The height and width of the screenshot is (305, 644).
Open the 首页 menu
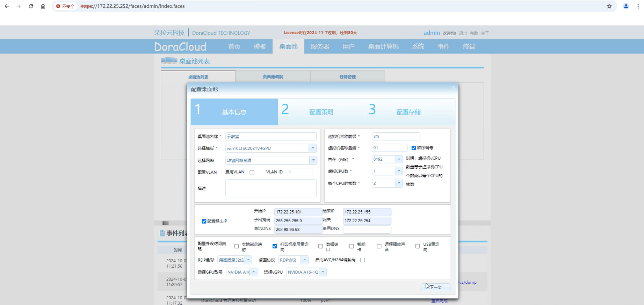(234, 46)
